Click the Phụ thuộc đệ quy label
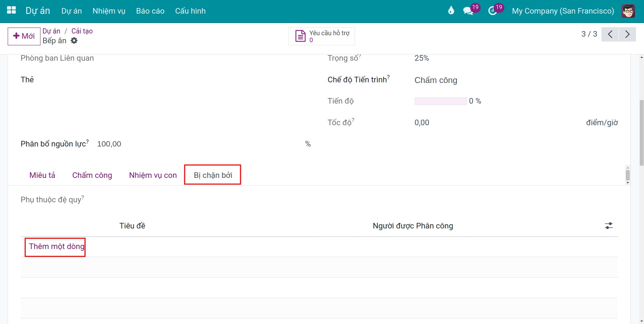 pyautogui.click(x=51, y=199)
